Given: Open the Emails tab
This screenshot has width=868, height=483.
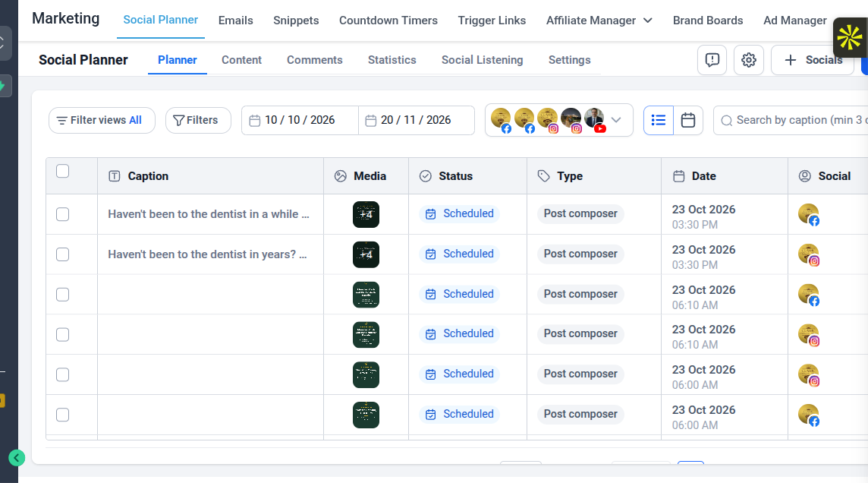Looking at the screenshot, I should tap(236, 21).
